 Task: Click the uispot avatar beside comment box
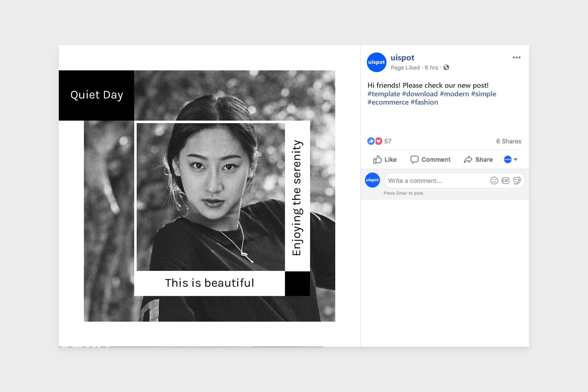click(x=372, y=180)
